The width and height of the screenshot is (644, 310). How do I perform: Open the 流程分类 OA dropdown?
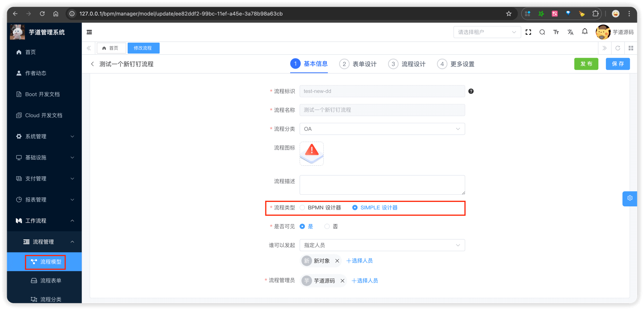[x=382, y=129]
